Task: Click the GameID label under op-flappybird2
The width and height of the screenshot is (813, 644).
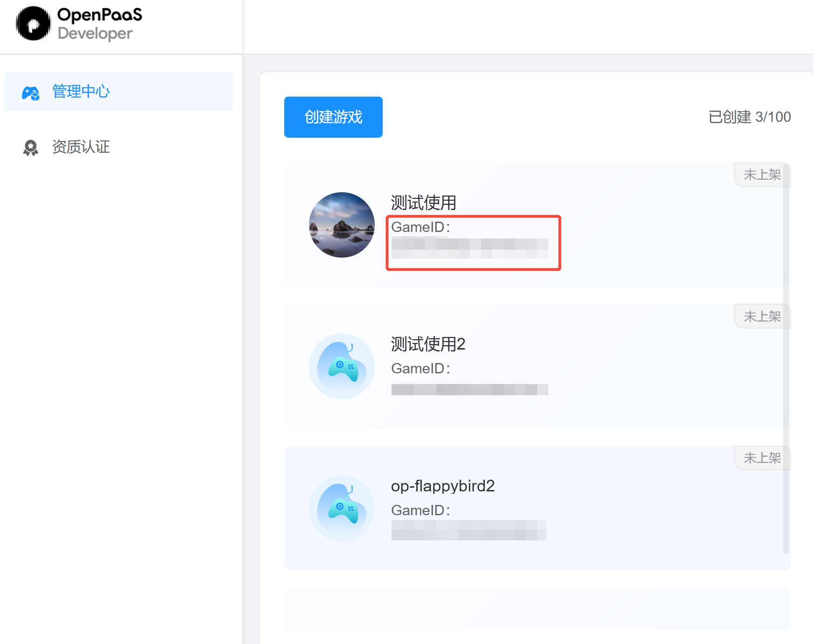Action: (x=421, y=511)
